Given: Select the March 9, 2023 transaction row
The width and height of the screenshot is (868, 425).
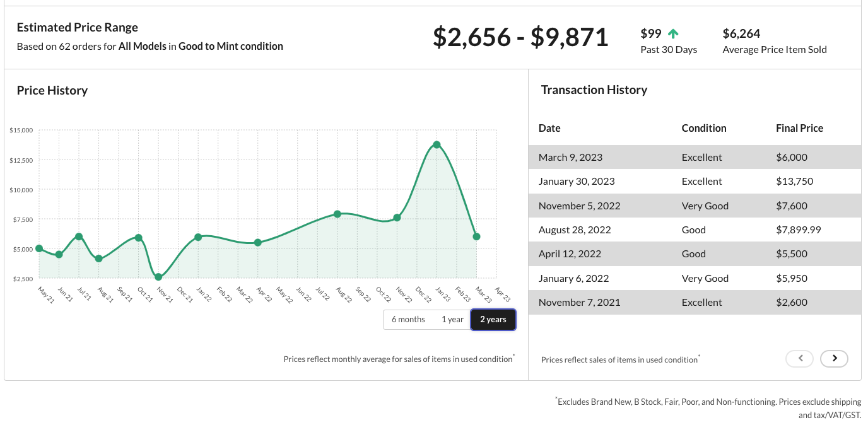Looking at the screenshot, I should click(x=695, y=157).
